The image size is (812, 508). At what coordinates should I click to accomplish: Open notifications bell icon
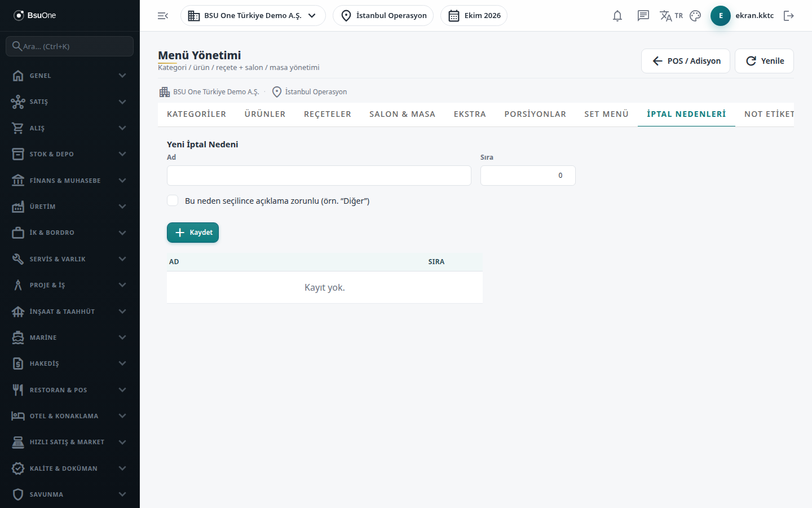(x=617, y=16)
